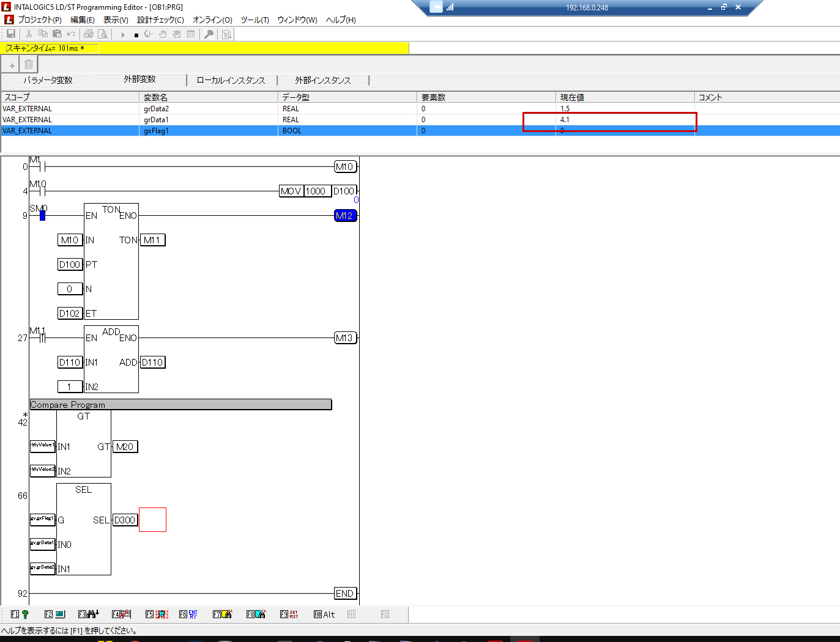Switch to the パラメータ変数 tab

click(x=48, y=80)
